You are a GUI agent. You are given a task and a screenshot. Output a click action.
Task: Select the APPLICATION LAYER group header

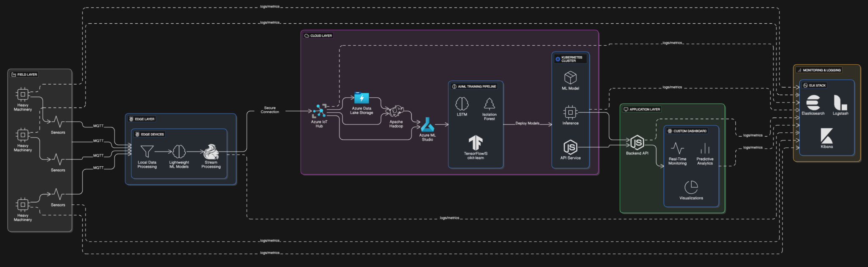pos(642,109)
